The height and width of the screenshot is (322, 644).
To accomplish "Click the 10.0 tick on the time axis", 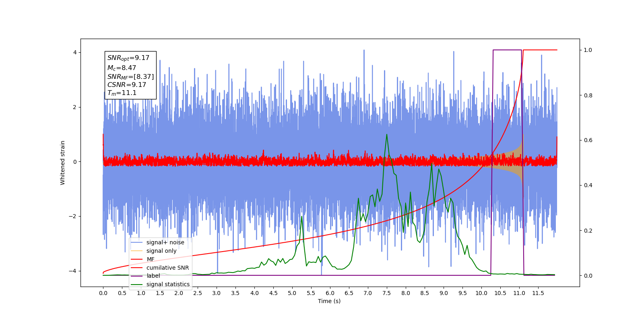I will click(x=481, y=293).
